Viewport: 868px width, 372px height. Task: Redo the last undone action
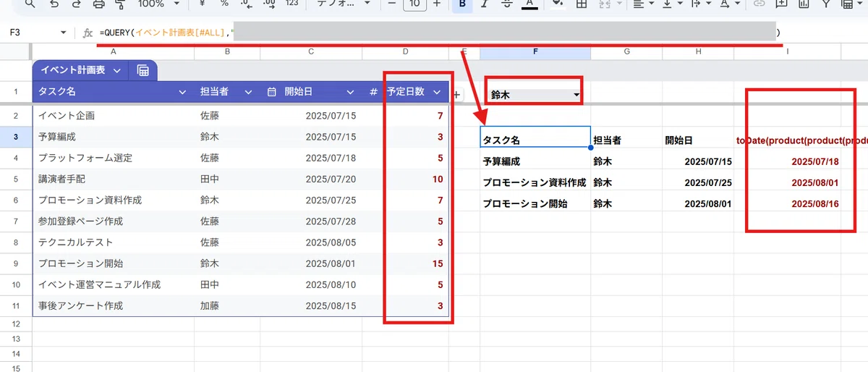pyautogui.click(x=77, y=4)
